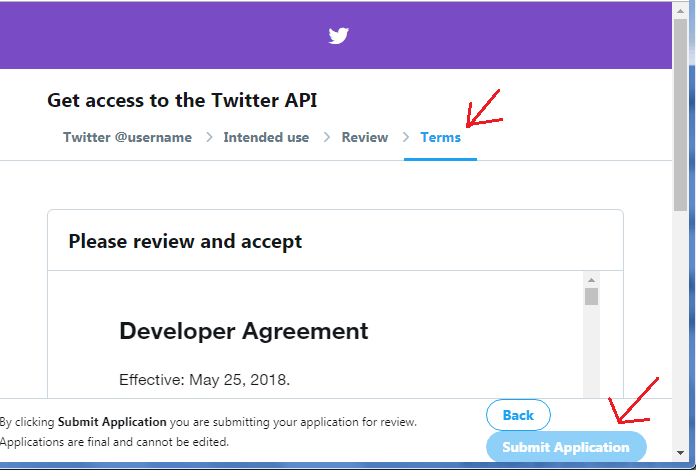Click the main page scrollbar thumb

680,115
